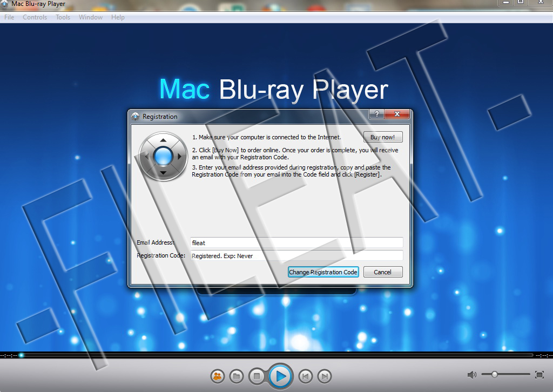
Task: Click the large blue Play button
Action: point(280,376)
